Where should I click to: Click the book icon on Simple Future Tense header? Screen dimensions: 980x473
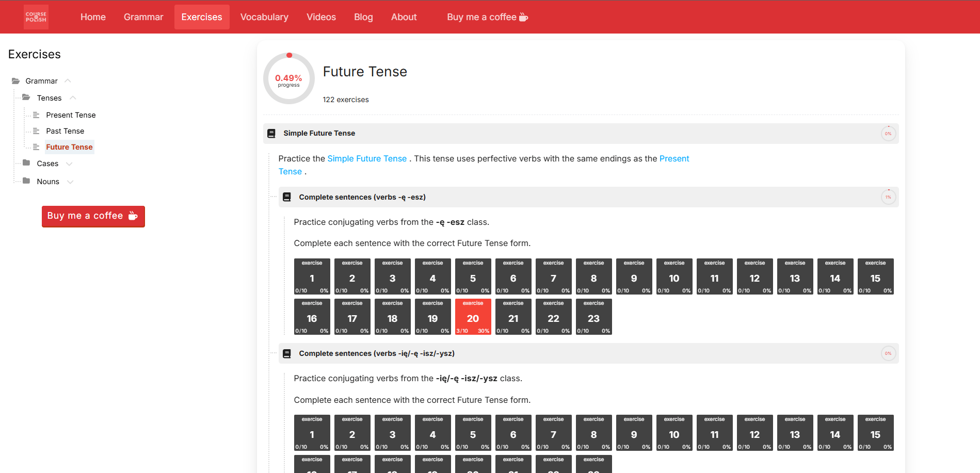point(271,133)
